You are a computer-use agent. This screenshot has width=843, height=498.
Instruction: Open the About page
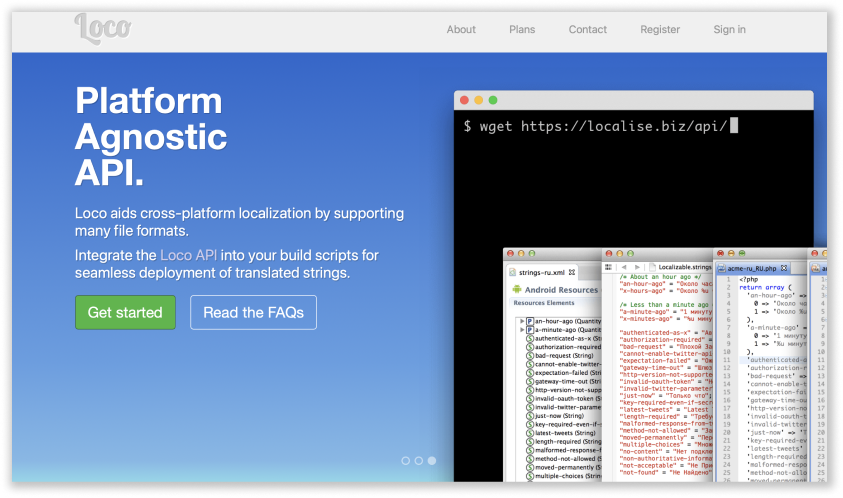coord(461,30)
